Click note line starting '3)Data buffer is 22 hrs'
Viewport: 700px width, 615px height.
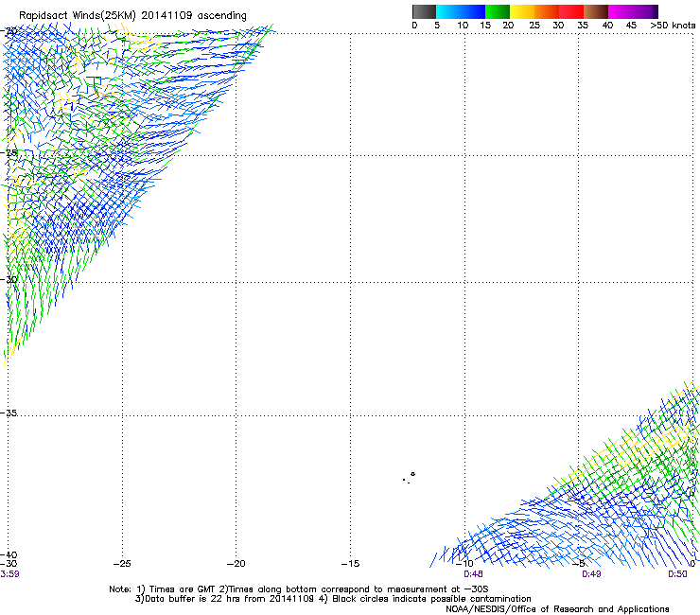click(x=333, y=599)
